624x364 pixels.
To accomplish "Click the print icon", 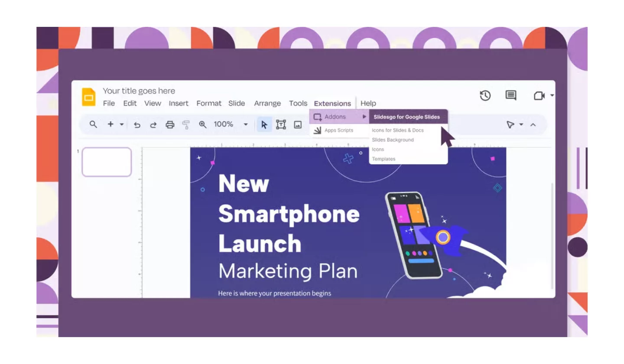I will 170,125.
